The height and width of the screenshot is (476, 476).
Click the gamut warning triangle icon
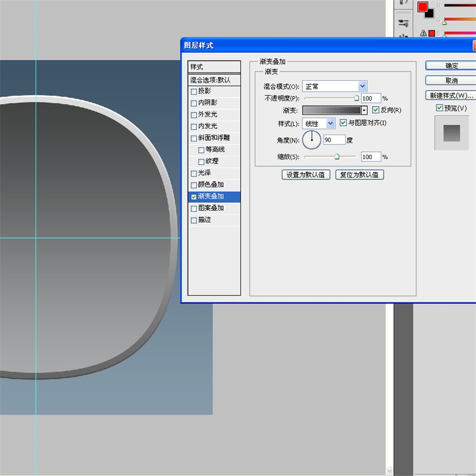tap(424, 33)
